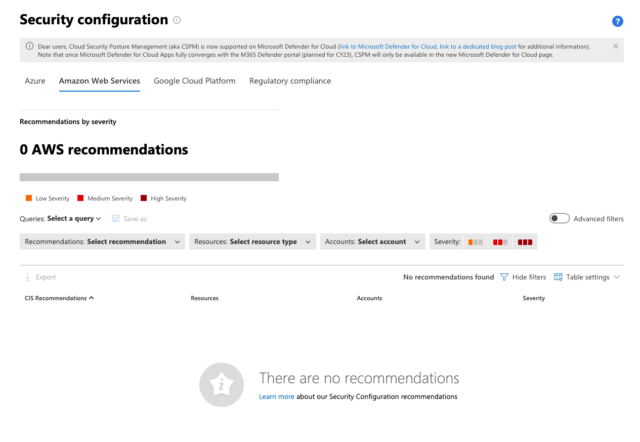Click the No recommendations found status text
Image resolution: width=640 pixels, height=442 pixels.
pyautogui.click(x=448, y=277)
